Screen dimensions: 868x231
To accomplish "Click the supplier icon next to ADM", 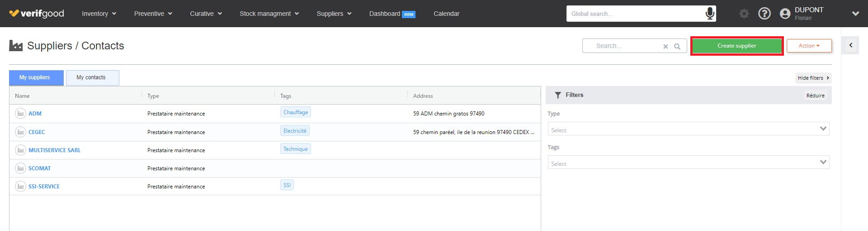I will (20, 114).
